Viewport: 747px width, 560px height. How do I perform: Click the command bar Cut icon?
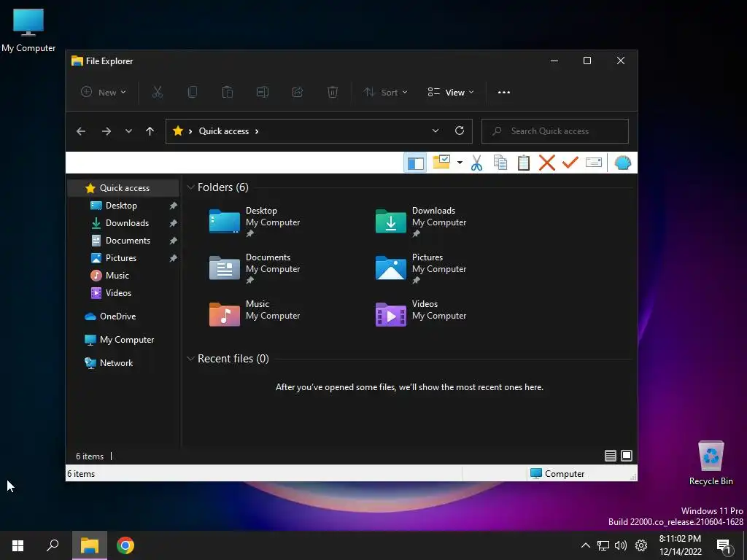coord(158,93)
